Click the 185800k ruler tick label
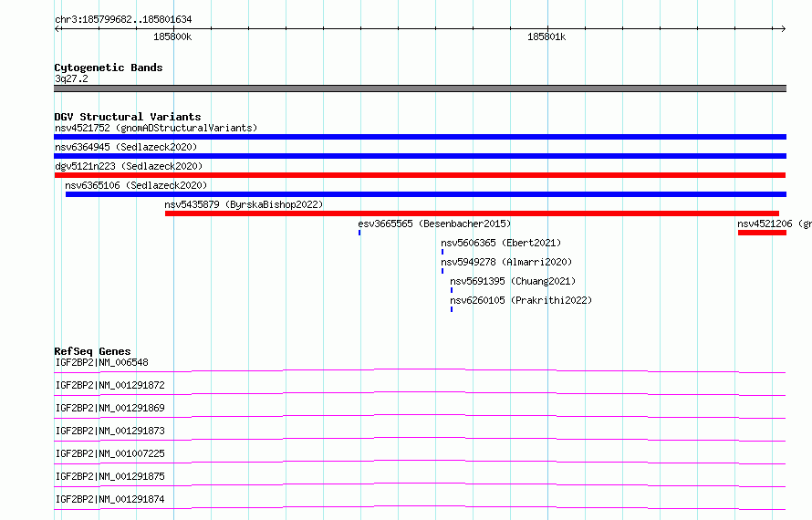The width and height of the screenshot is (812, 520). [x=172, y=36]
